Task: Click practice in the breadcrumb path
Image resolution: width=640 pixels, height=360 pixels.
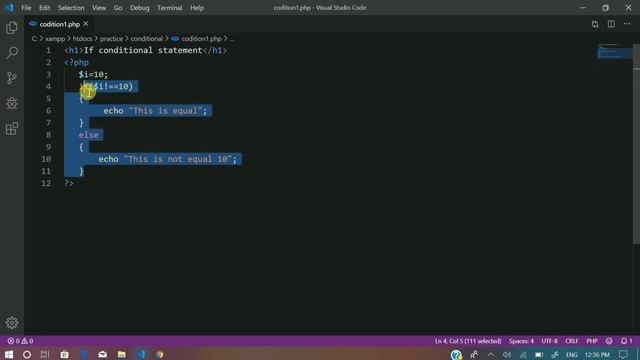Action: [x=111, y=39]
